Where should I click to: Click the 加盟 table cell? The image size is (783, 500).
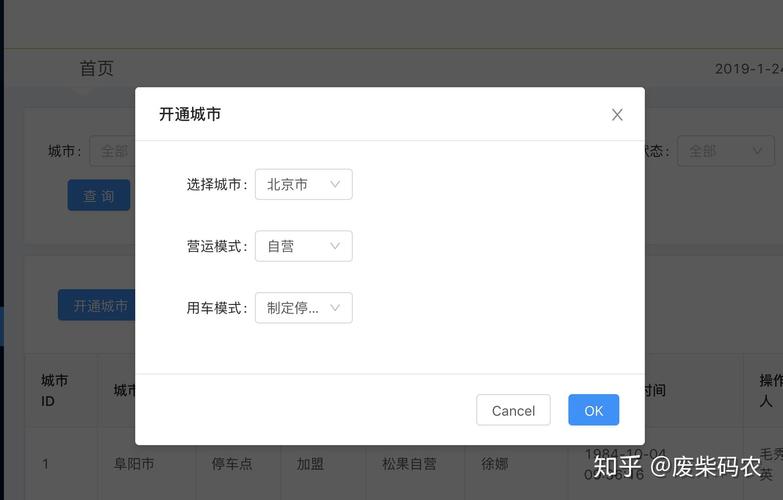pos(310,464)
